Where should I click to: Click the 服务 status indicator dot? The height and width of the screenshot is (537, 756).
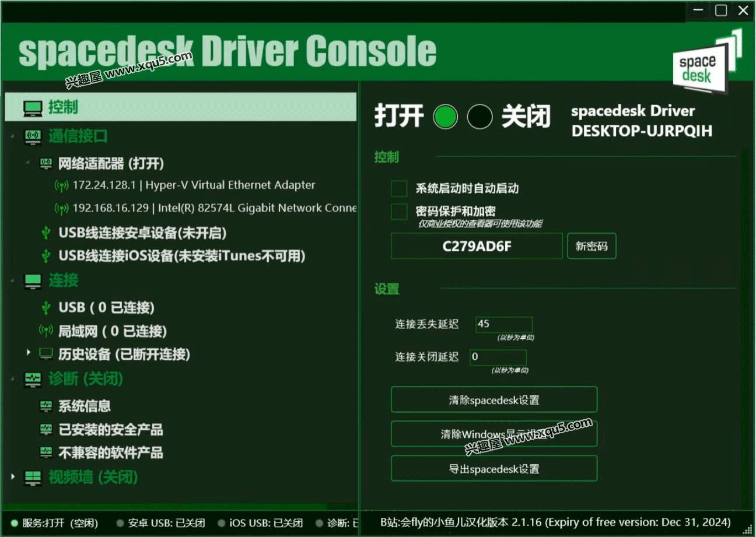pos(15,523)
